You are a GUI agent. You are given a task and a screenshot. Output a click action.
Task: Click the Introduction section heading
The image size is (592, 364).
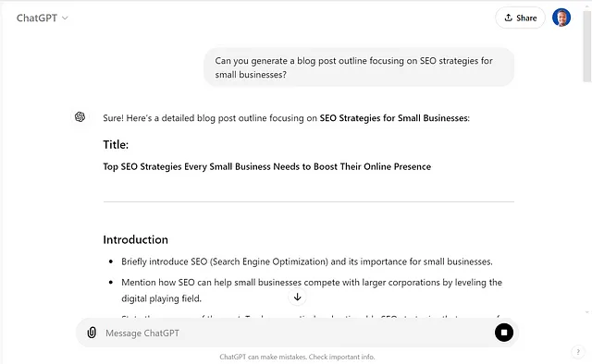pos(136,239)
